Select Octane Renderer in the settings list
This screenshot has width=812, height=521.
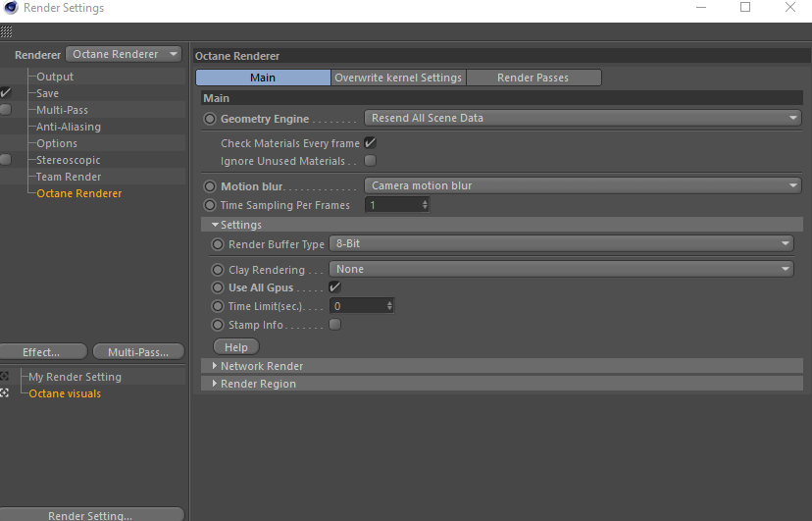(79, 193)
